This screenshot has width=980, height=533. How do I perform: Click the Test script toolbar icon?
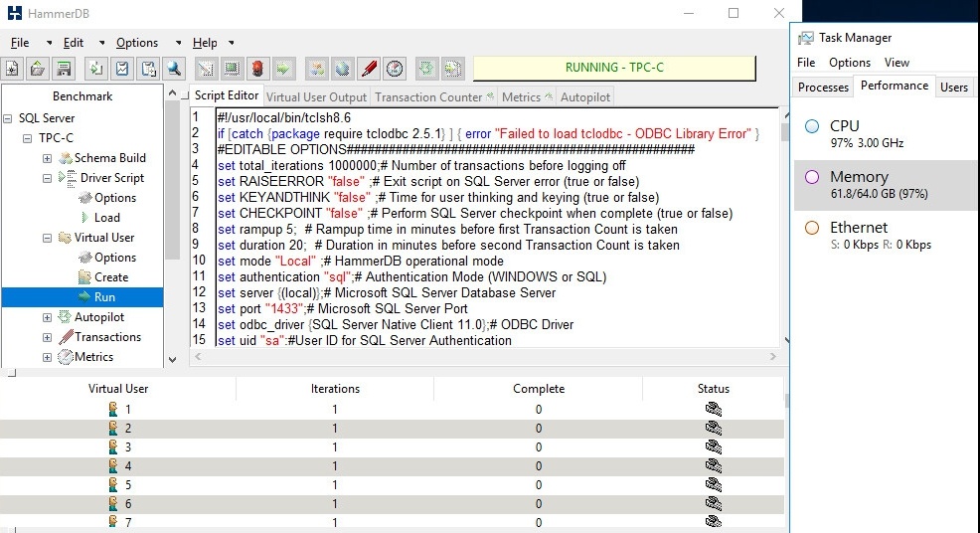pos(206,69)
